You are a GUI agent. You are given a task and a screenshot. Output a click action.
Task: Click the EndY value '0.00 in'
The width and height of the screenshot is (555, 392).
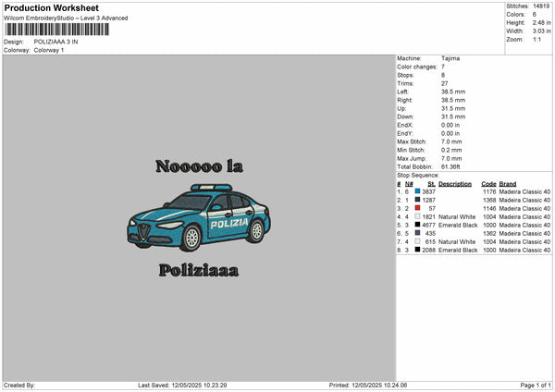[450, 133]
